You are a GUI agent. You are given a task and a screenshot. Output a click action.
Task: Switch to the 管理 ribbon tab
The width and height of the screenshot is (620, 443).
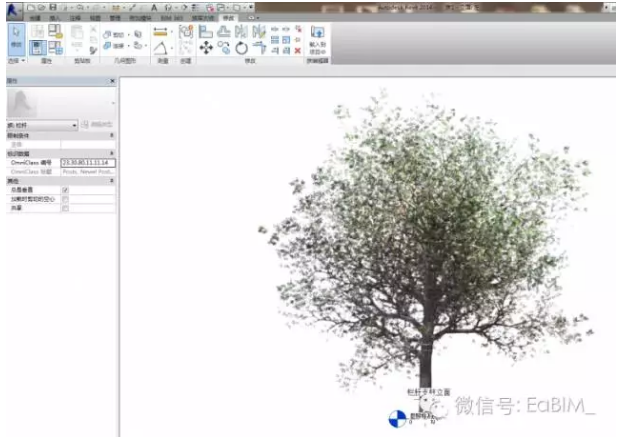coord(115,18)
